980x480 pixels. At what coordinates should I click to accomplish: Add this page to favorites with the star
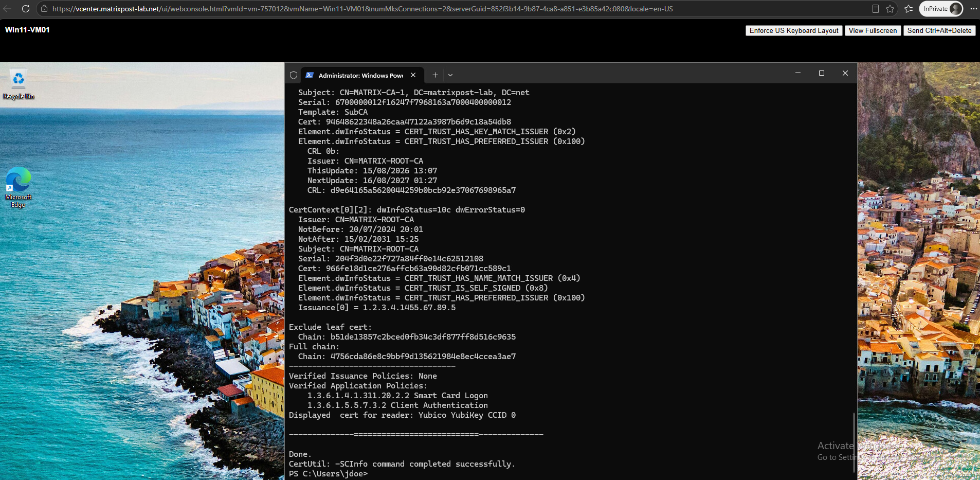(x=890, y=9)
